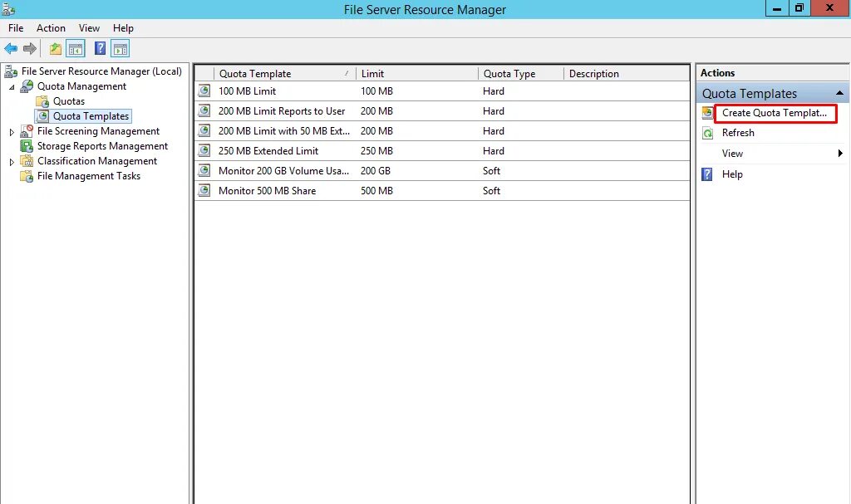Click the blue Help toolbar icon
851x504 pixels.
(x=100, y=48)
